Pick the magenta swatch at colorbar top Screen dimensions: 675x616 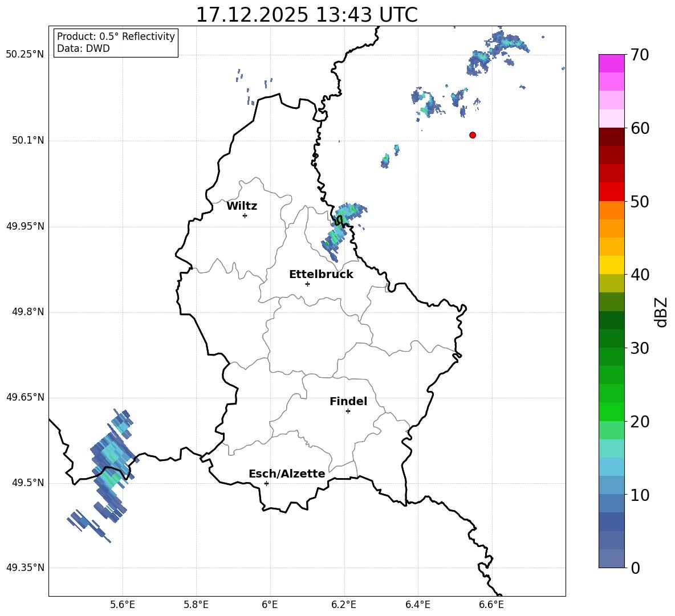click(611, 64)
